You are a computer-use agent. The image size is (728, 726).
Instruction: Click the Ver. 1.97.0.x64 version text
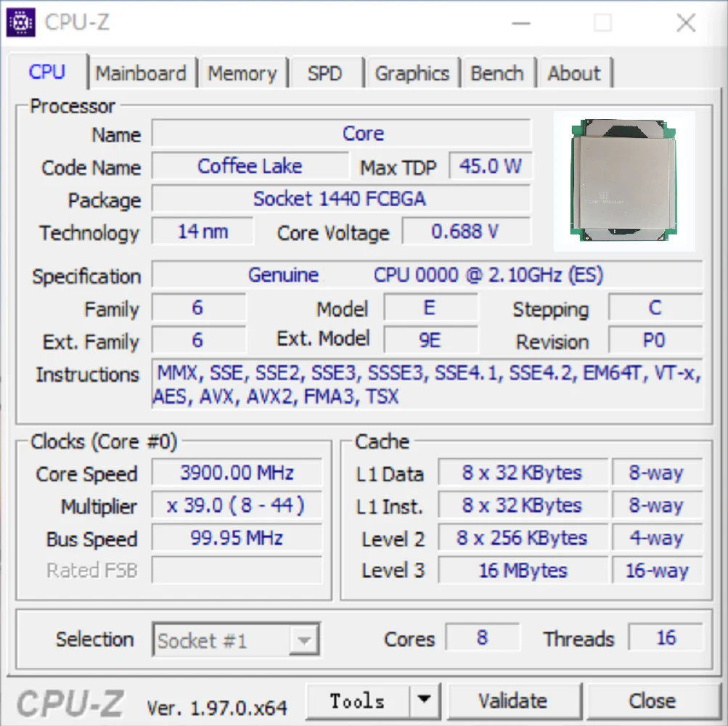217,707
